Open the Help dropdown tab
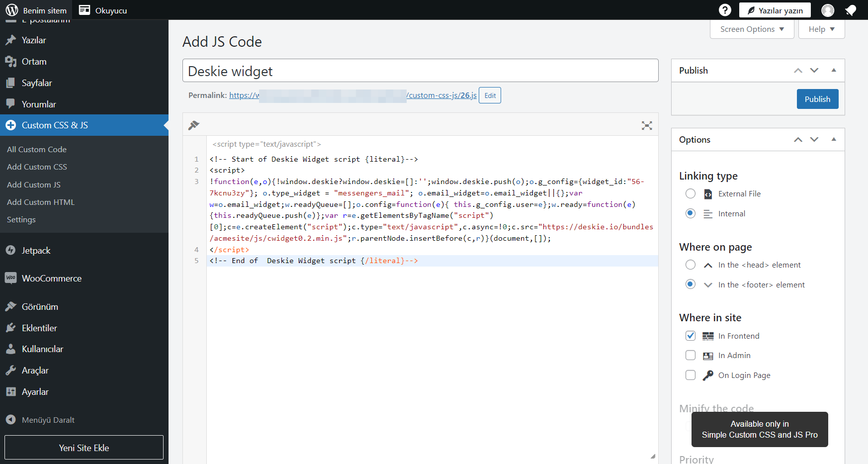 pyautogui.click(x=821, y=29)
